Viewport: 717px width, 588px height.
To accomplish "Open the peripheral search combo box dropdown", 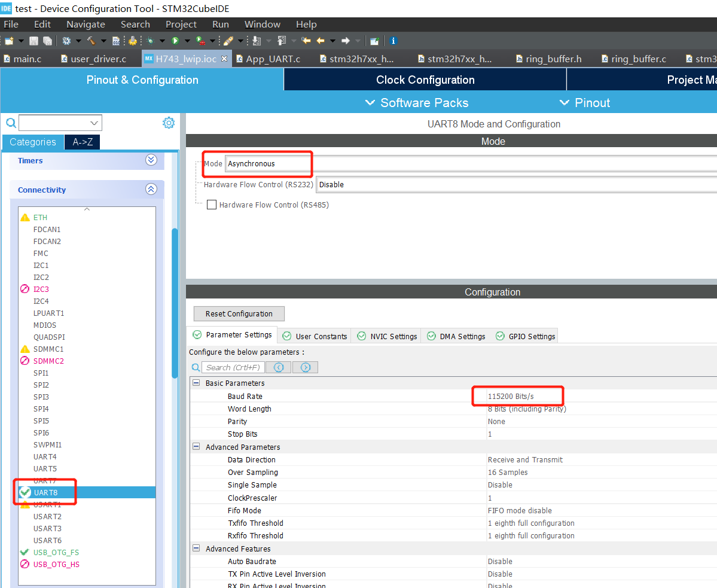I will [x=94, y=123].
